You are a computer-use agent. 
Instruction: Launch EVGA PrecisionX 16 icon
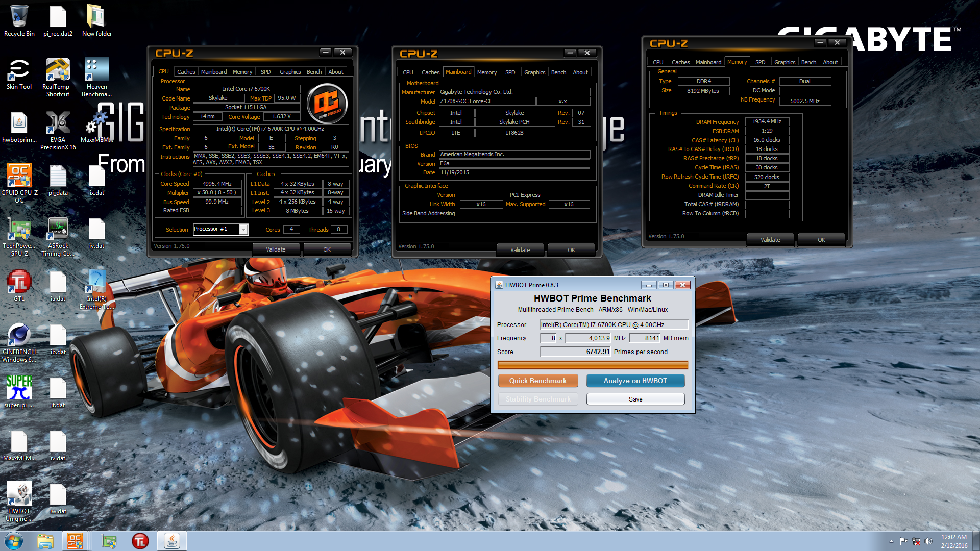pyautogui.click(x=58, y=130)
